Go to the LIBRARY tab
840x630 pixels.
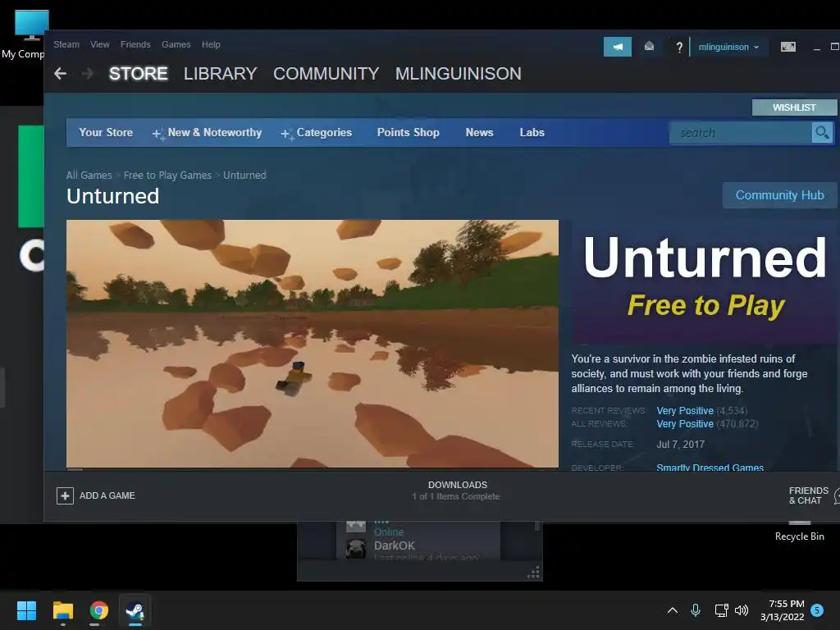pyautogui.click(x=220, y=73)
